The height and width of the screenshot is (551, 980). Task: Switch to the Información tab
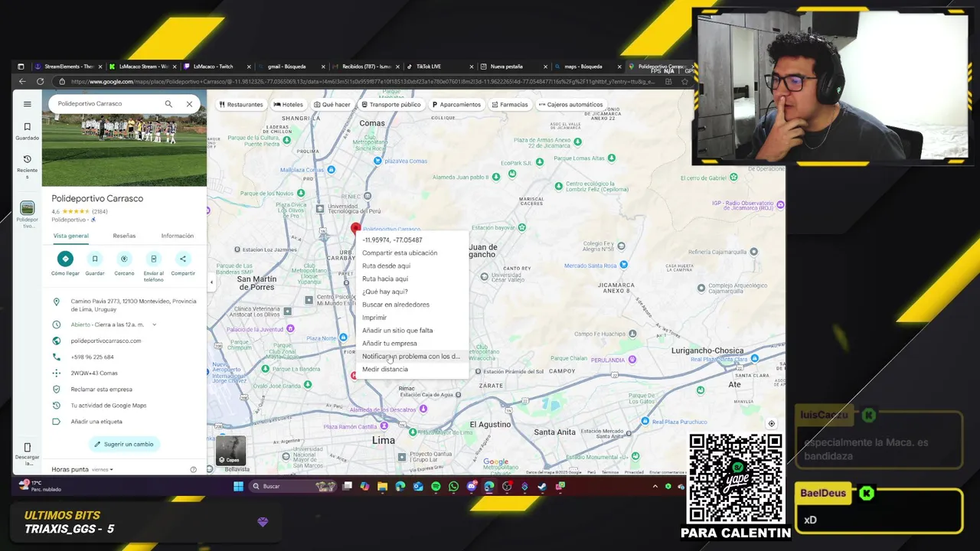click(x=177, y=236)
